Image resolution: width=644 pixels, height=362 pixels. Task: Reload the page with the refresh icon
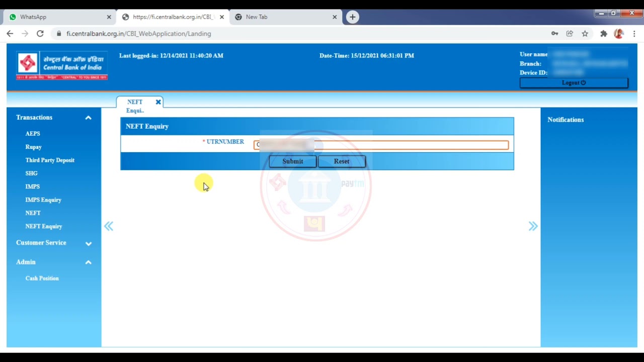[x=40, y=34]
